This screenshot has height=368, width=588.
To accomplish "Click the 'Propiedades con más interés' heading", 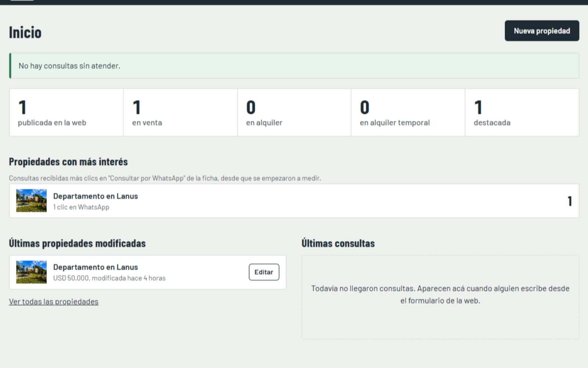I will 68,162.
